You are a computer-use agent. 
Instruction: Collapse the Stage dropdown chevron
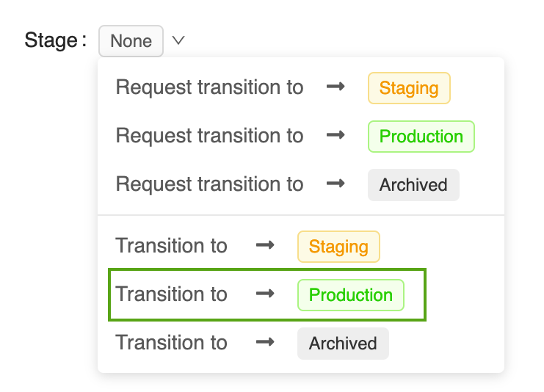(x=178, y=40)
